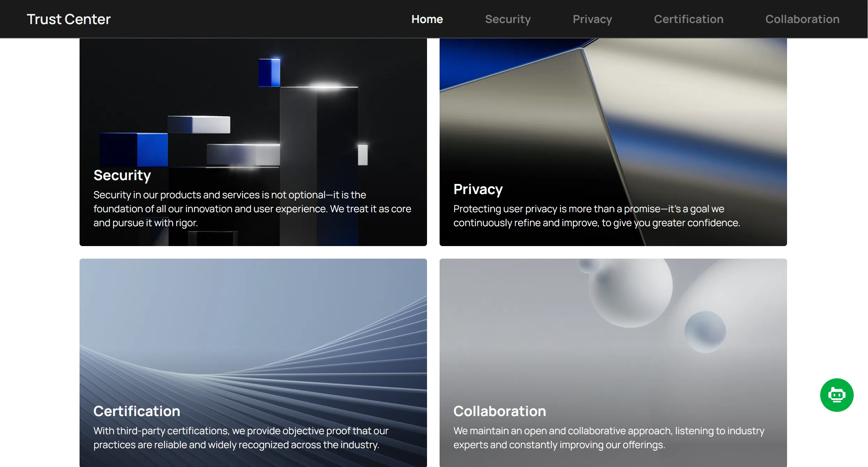Viewport: 868px width, 467px height.
Task: Click the Collaboration card heading
Action: click(x=500, y=411)
